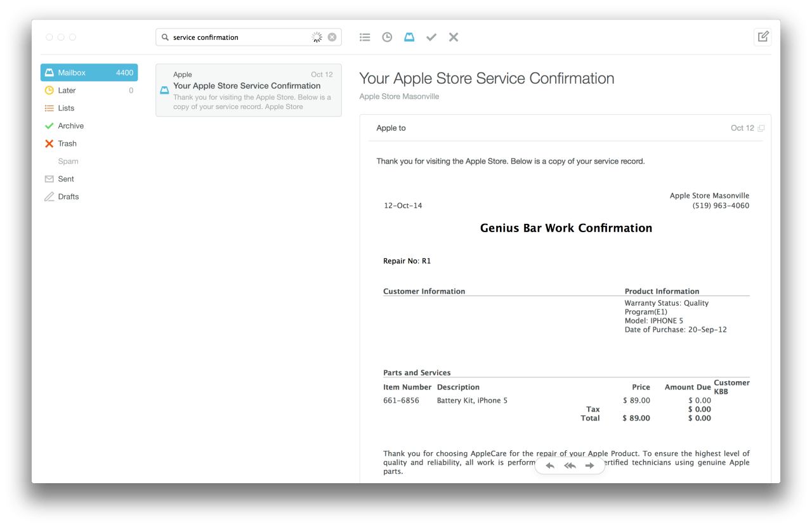Forward this email using the right arrow

tap(590, 465)
